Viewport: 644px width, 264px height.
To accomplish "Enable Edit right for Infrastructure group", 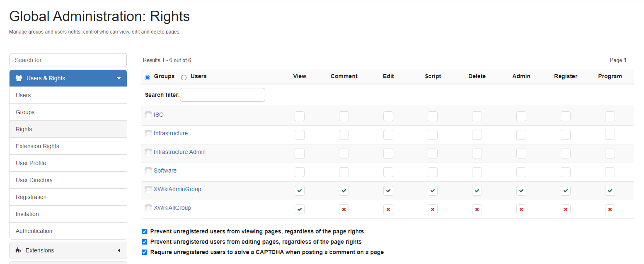I will point(388,135).
